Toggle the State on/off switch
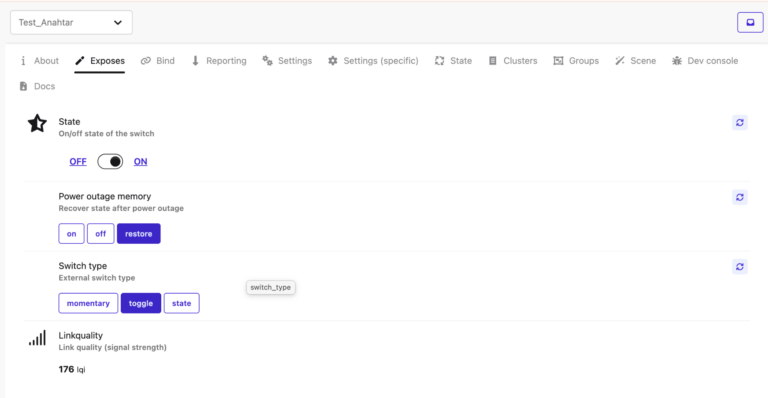This screenshot has height=398, width=768. pos(110,162)
